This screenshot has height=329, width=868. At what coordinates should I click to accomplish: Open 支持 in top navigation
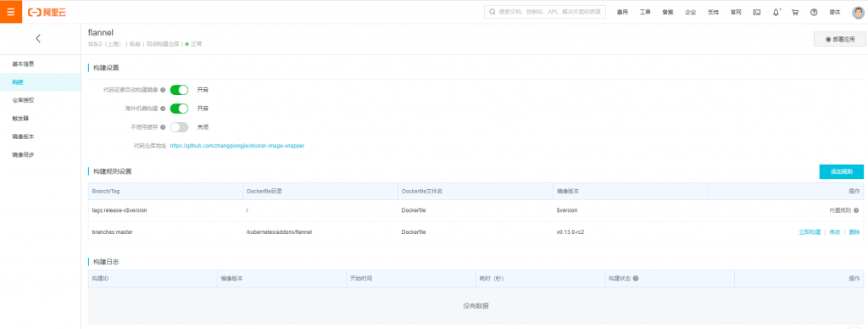pos(713,12)
